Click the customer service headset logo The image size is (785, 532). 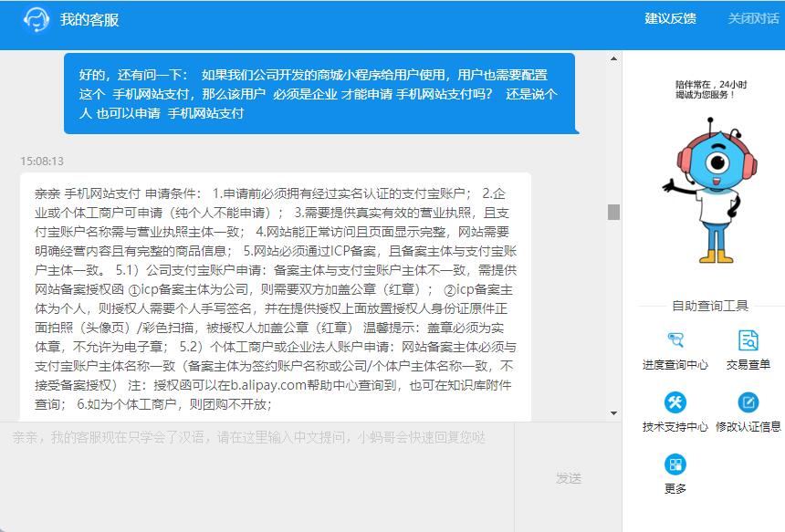click(x=36, y=20)
